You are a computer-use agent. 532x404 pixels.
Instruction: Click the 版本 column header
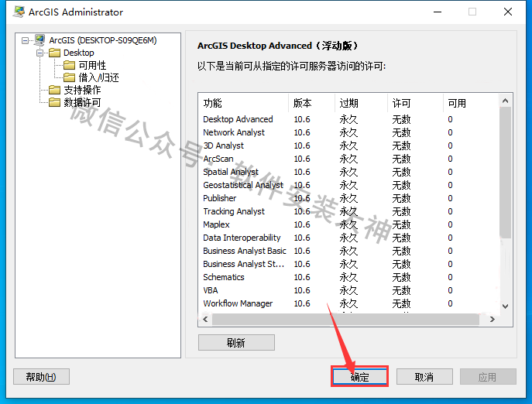[311, 103]
